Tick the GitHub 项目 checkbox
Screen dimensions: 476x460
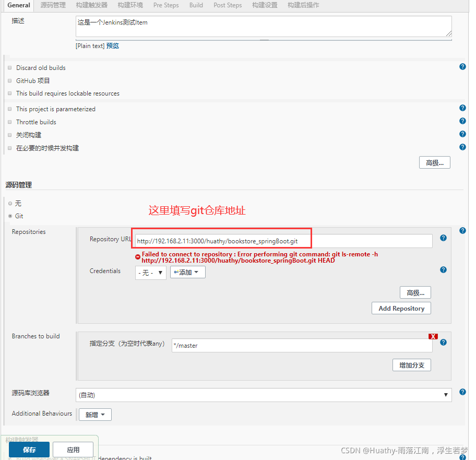10,81
